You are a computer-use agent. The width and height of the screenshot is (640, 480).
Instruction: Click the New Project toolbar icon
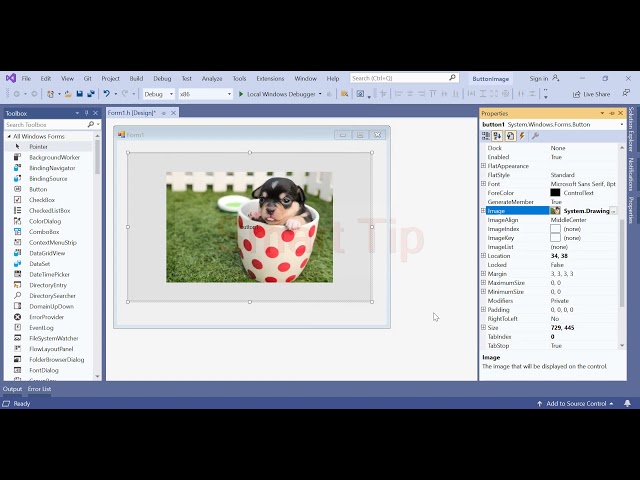click(50, 94)
